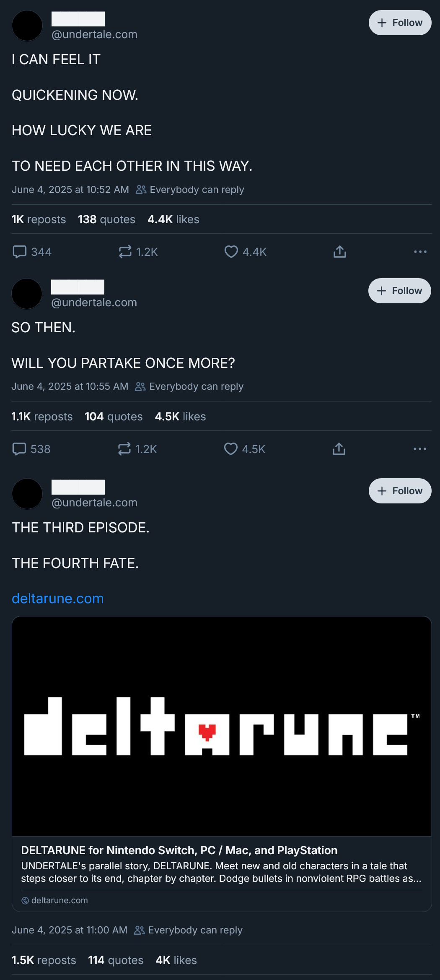Reply to the "I CAN FEEL IT" post

[20, 252]
